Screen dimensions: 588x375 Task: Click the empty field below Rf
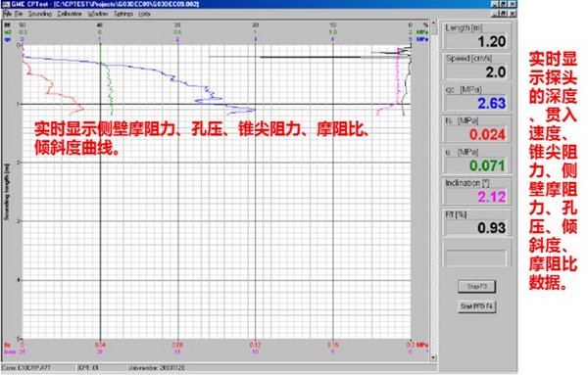(475, 258)
